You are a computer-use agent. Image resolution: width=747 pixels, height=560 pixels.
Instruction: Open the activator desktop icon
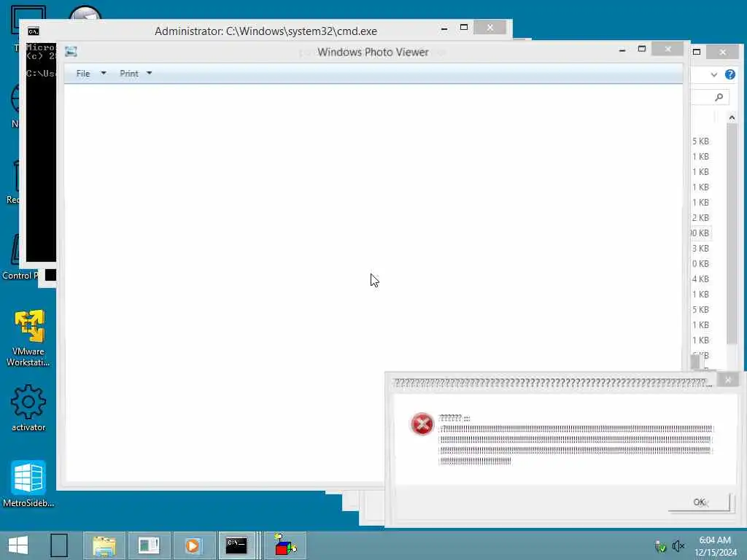point(28,408)
